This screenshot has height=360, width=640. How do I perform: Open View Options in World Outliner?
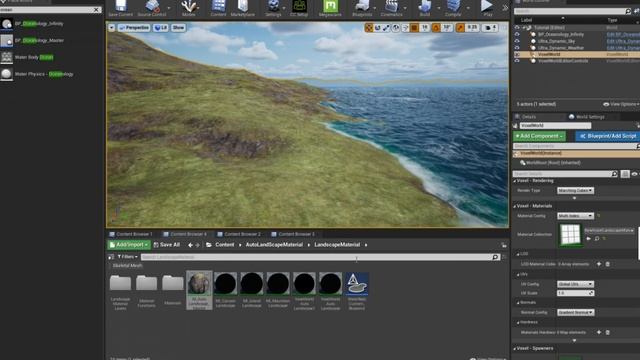pyautogui.click(x=621, y=104)
